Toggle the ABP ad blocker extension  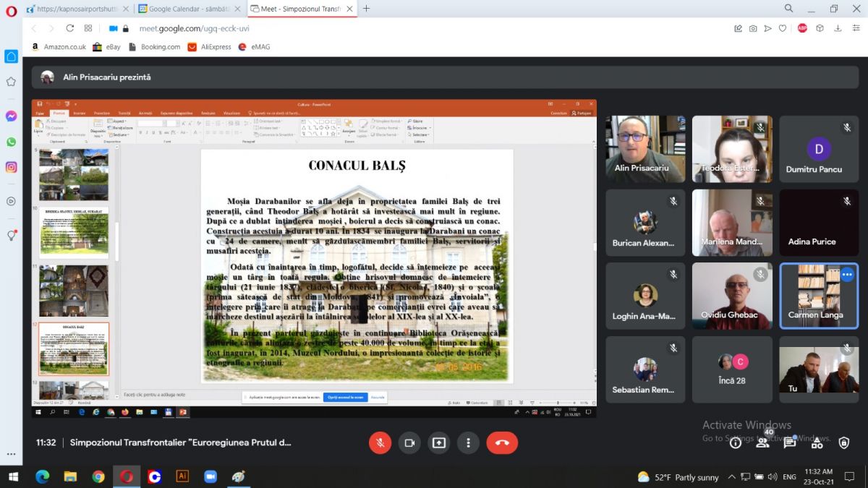click(x=802, y=28)
